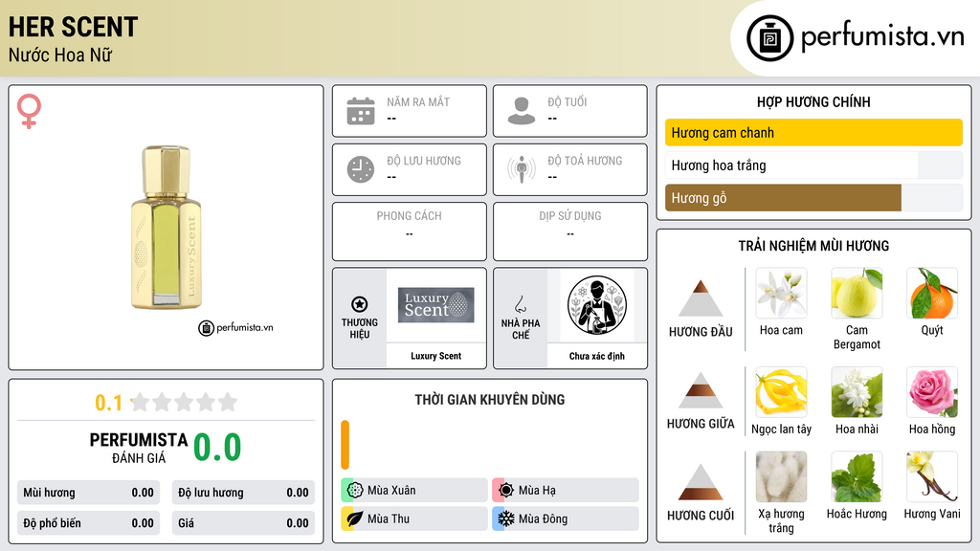Screen dimensions: 980x551
Task: Click the Hương cuối pyramid icon
Action: [x=701, y=482]
